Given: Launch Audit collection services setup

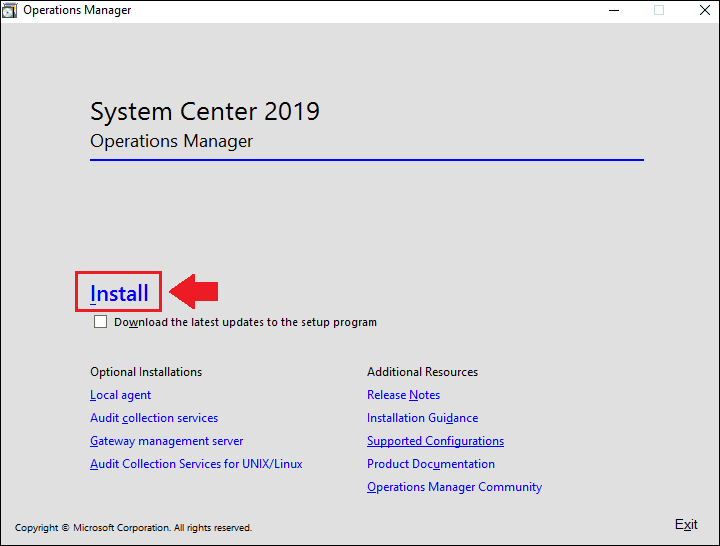Looking at the screenshot, I should click(154, 418).
